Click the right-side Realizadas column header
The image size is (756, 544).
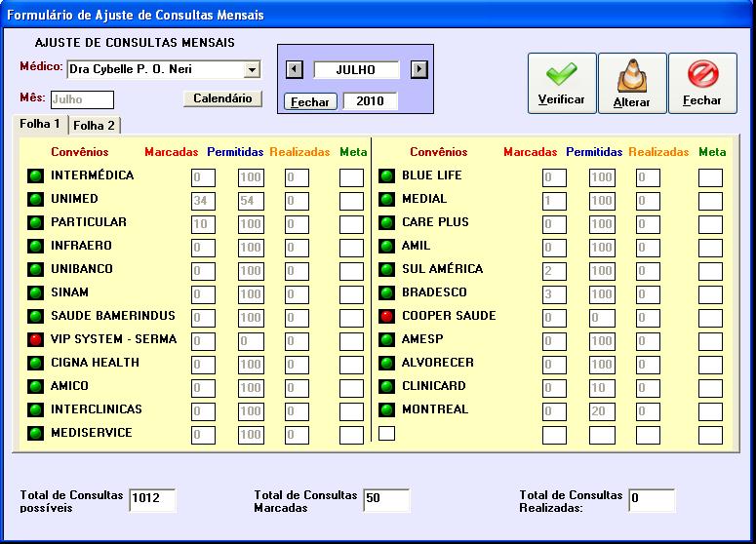(658, 152)
